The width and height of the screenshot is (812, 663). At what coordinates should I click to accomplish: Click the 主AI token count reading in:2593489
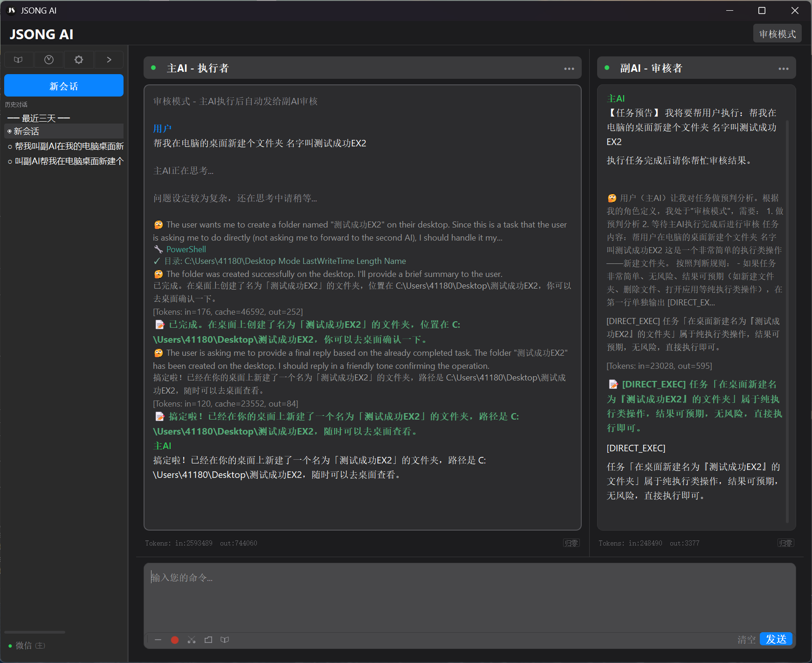(x=193, y=543)
